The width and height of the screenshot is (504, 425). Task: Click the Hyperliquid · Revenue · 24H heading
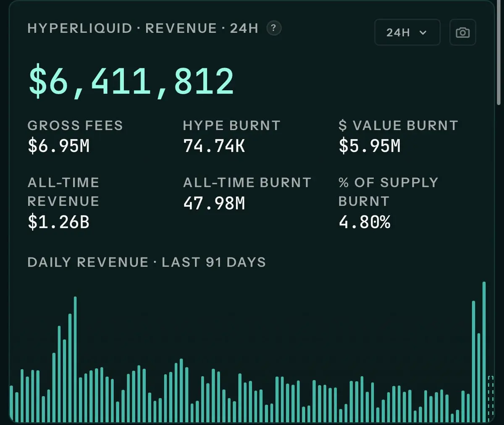[x=143, y=28]
